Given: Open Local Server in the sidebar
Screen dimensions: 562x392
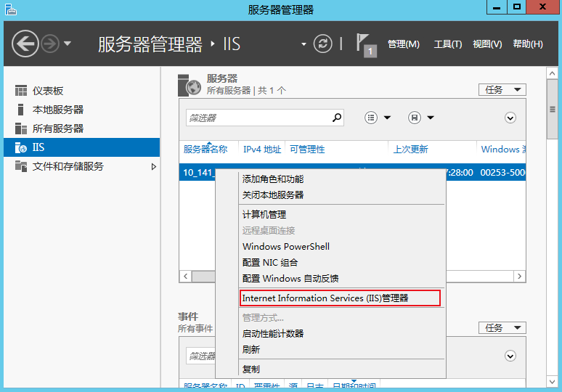Looking at the screenshot, I should 57,110.
